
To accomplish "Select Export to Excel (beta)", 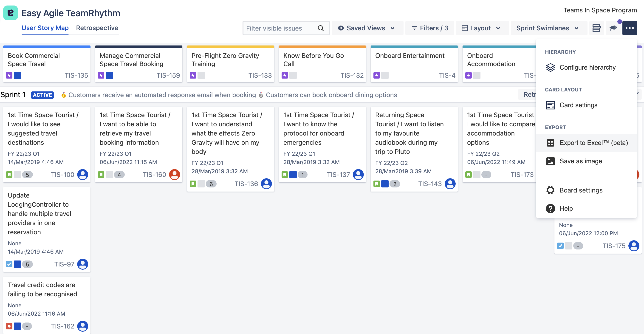I will pyautogui.click(x=593, y=143).
